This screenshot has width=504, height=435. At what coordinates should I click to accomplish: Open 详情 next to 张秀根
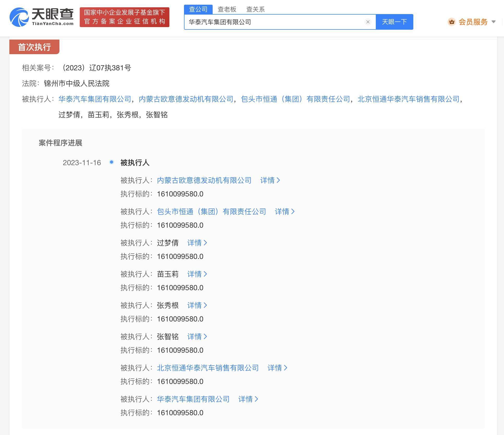(x=197, y=305)
